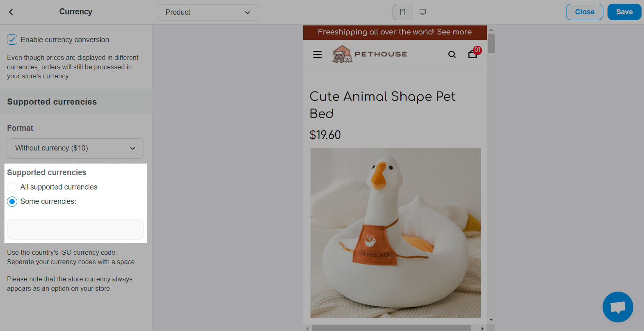Toggle Enable currency conversion checkbox
Screen dimensions: 644x331
click(x=12, y=40)
